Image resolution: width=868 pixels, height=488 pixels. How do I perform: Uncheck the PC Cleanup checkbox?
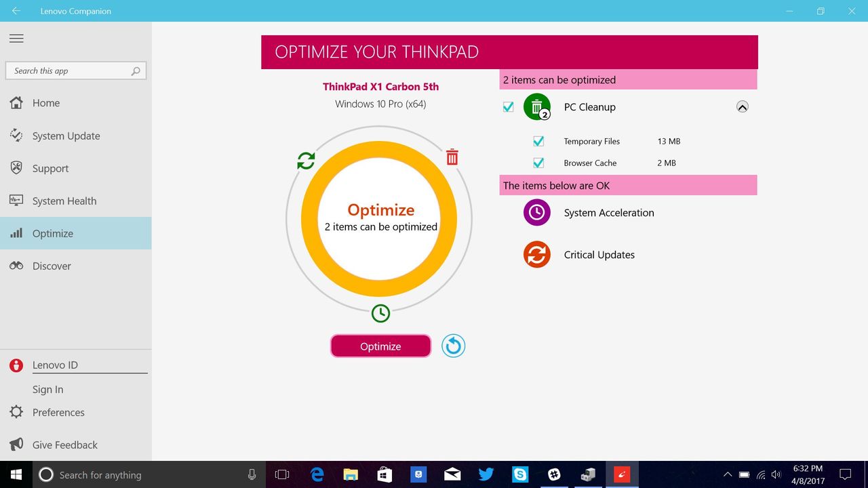[x=508, y=107]
